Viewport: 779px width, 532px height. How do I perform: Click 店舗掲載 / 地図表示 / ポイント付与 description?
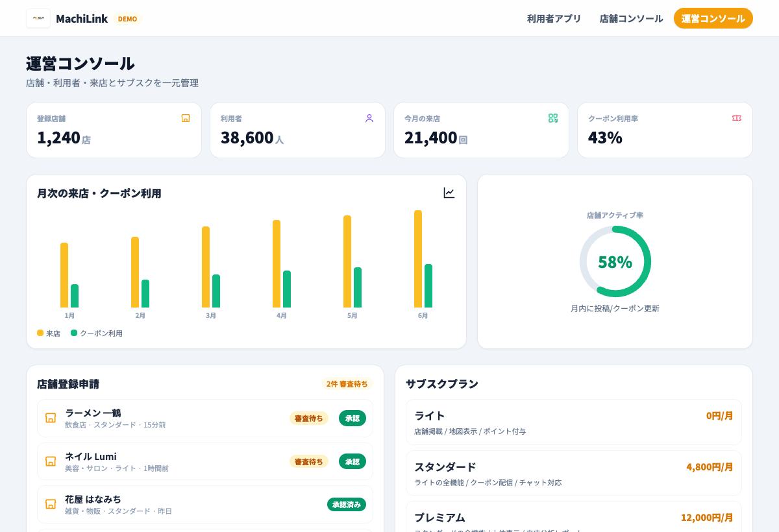point(470,431)
